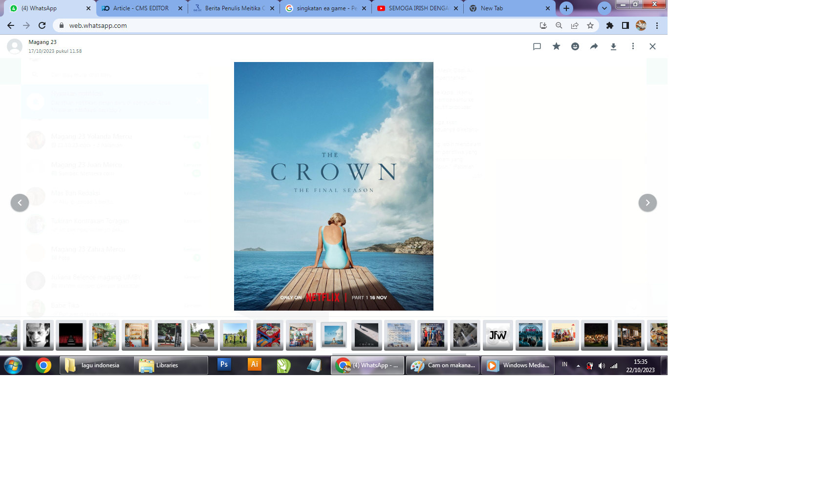Open reply to message icon in viewer
This screenshot has width=820, height=504.
pos(537,46)
